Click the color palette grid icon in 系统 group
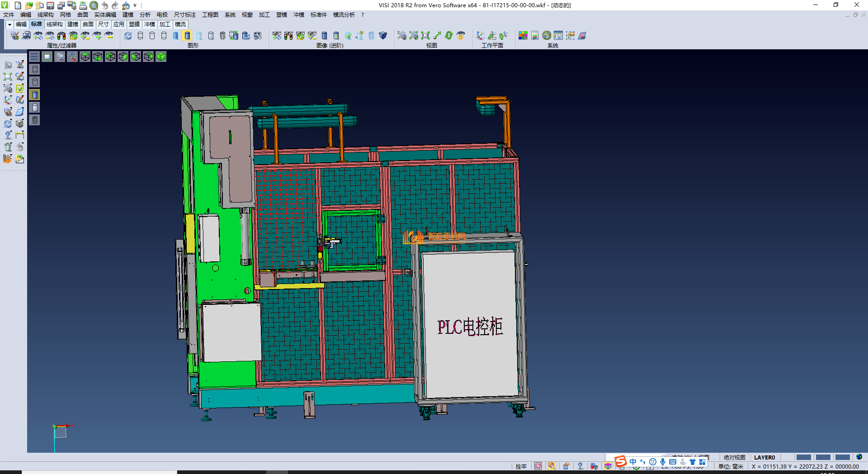 point(523,36)
